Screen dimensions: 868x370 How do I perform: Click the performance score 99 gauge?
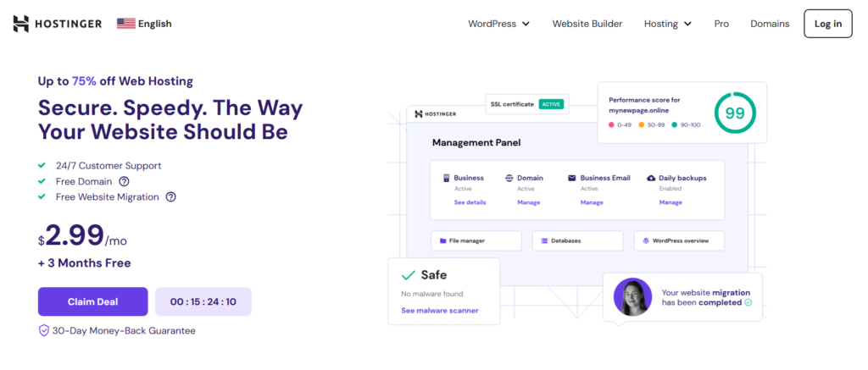coord(734,113)
